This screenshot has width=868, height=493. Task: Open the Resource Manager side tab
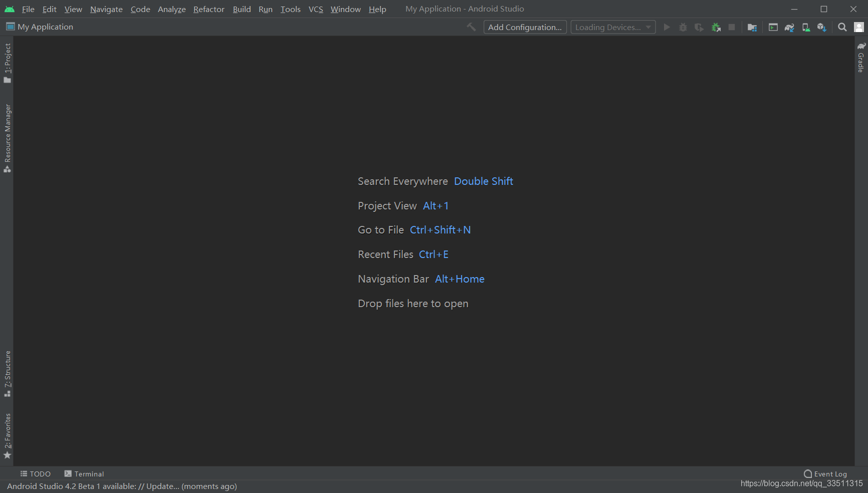pyautogui.click(x=7, y=138)
